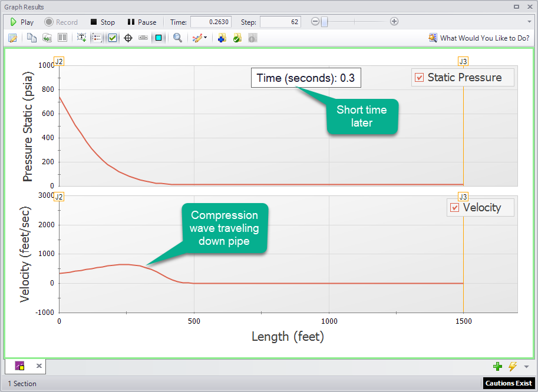538x392 pixels.
Task: Click the edit graph settings icon
Action: [x=13, y=37]
